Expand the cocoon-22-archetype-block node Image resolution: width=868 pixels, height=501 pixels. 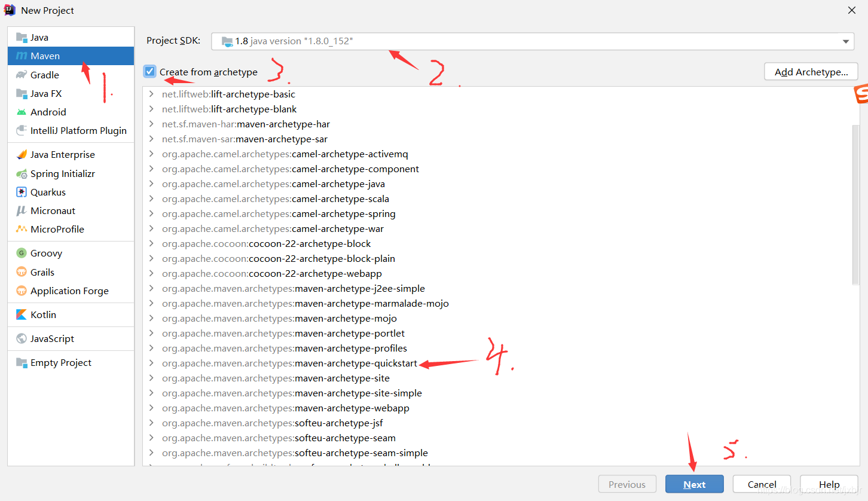(151, 243)
